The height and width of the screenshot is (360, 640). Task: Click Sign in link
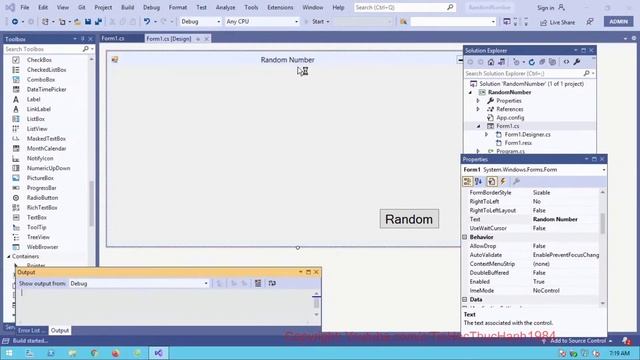(x=546, y=8)
